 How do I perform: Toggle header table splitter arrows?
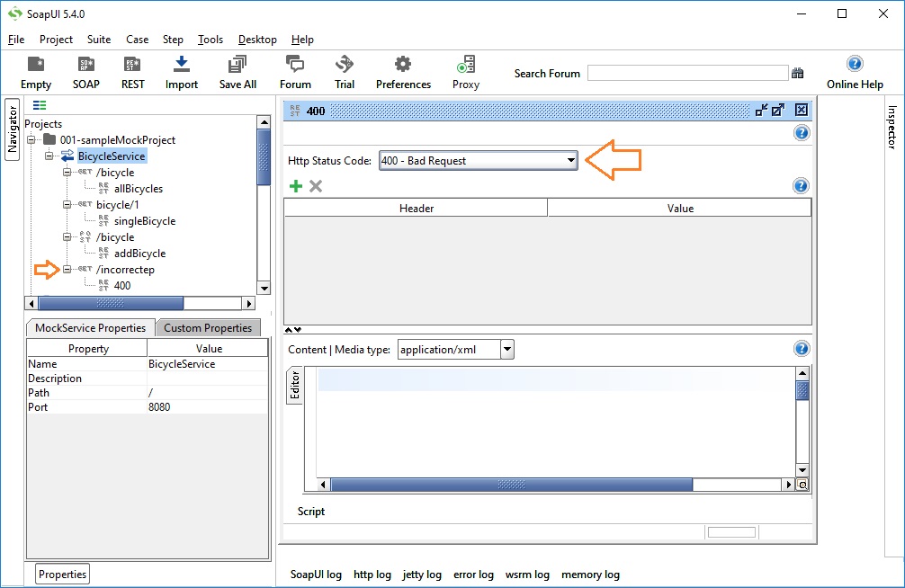click(293, 329)
